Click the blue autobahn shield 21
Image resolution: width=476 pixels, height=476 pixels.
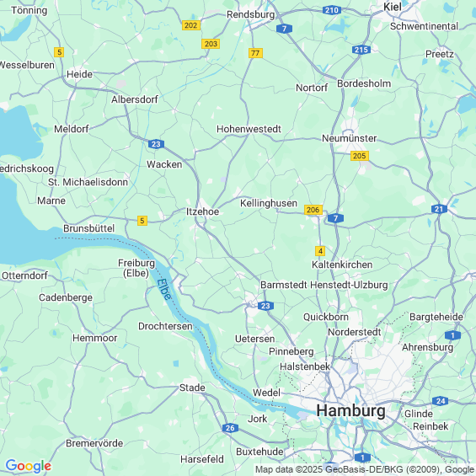[x=439, y=209]
